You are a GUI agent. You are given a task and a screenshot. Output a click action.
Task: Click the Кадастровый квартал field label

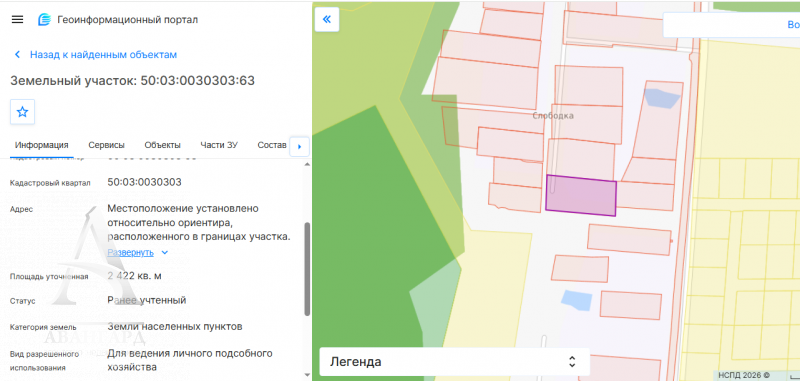(x=51, y=183)
